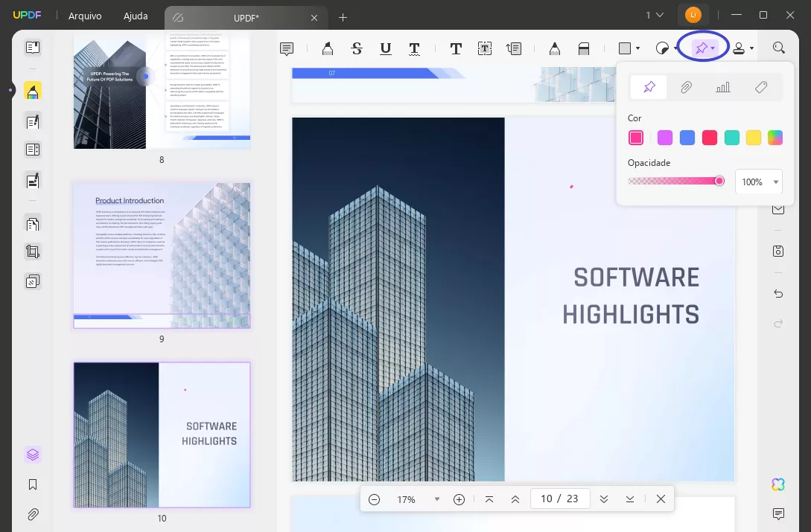
Task: Pick the purple color swatch
Action: (x=664, y=138)
